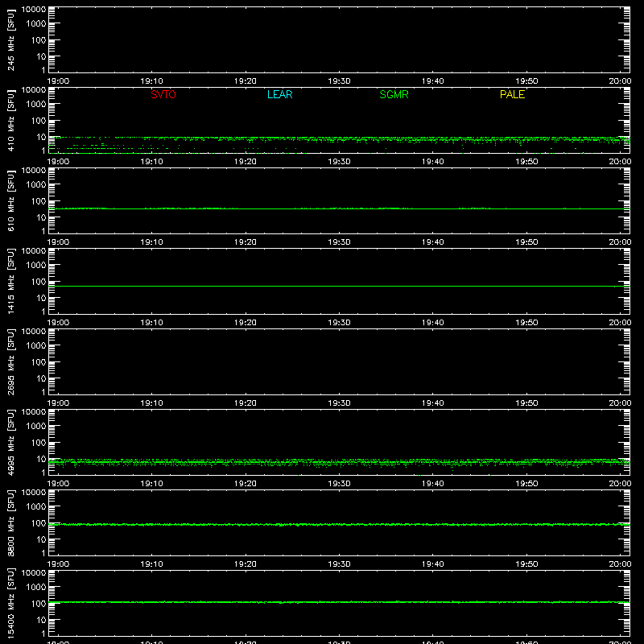This screenshot has height=644, width=644.
Task: Click 19:00 time label under 1415 MHz panel
Action: pyautogui.click(x=58, y=323)
